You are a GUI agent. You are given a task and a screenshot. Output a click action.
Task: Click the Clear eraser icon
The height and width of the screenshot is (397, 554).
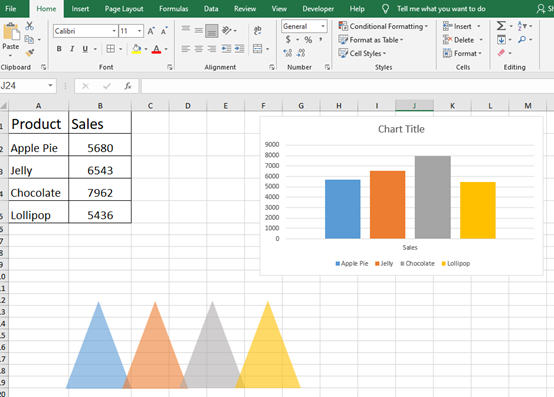[x=501, y=53]
